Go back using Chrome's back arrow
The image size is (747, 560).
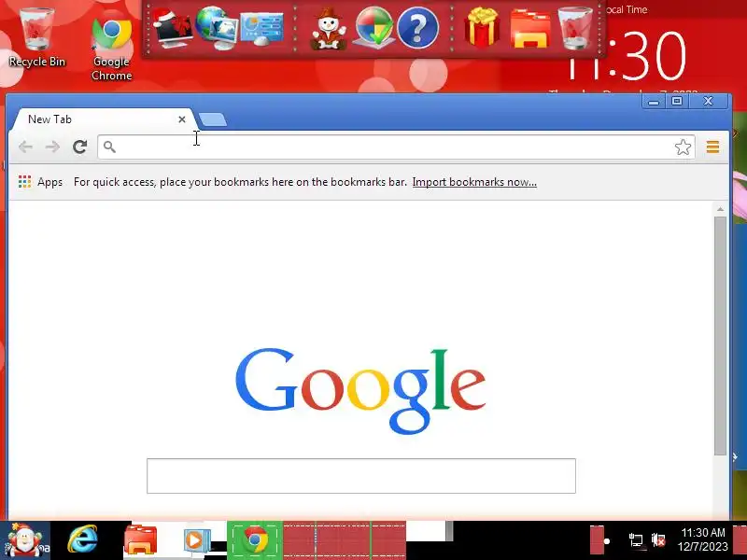click(25, 147)
